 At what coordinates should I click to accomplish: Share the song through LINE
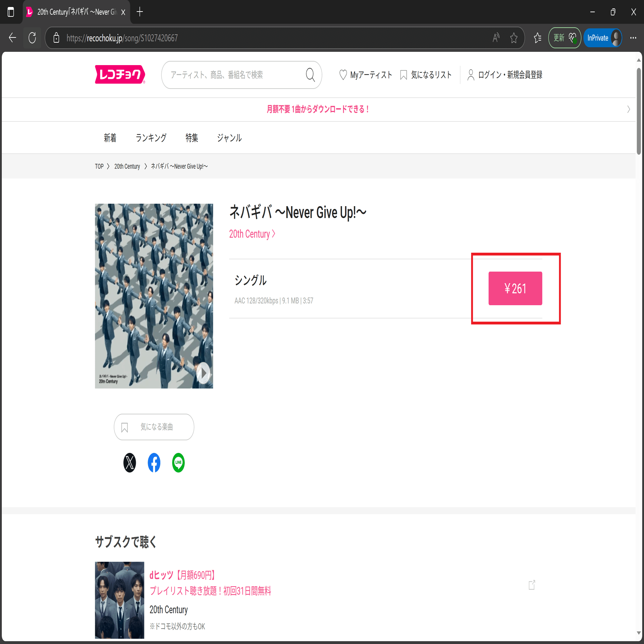pos(178,463)
